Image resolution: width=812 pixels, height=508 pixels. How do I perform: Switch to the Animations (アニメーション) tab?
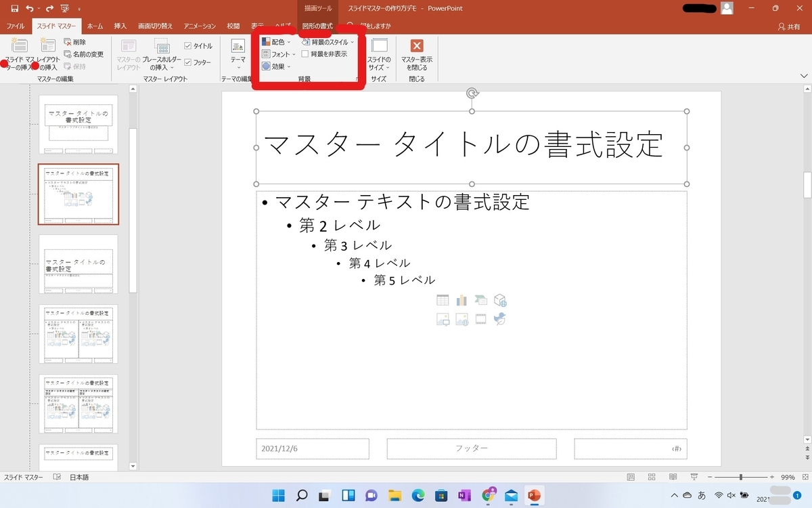[198, 26]
